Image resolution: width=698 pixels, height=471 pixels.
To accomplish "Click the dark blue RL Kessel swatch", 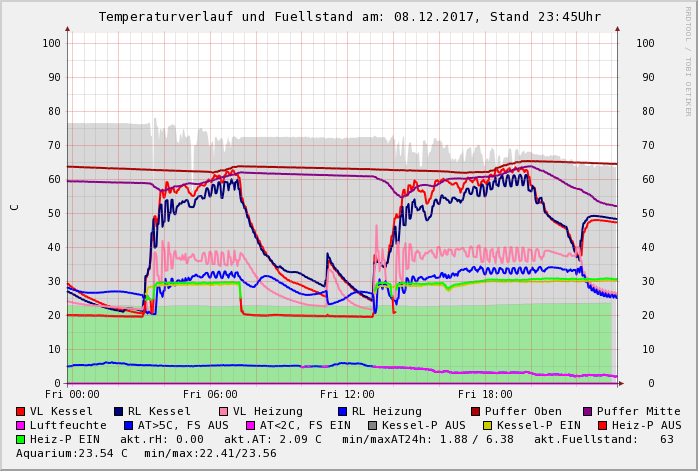I will coord(119,411).
